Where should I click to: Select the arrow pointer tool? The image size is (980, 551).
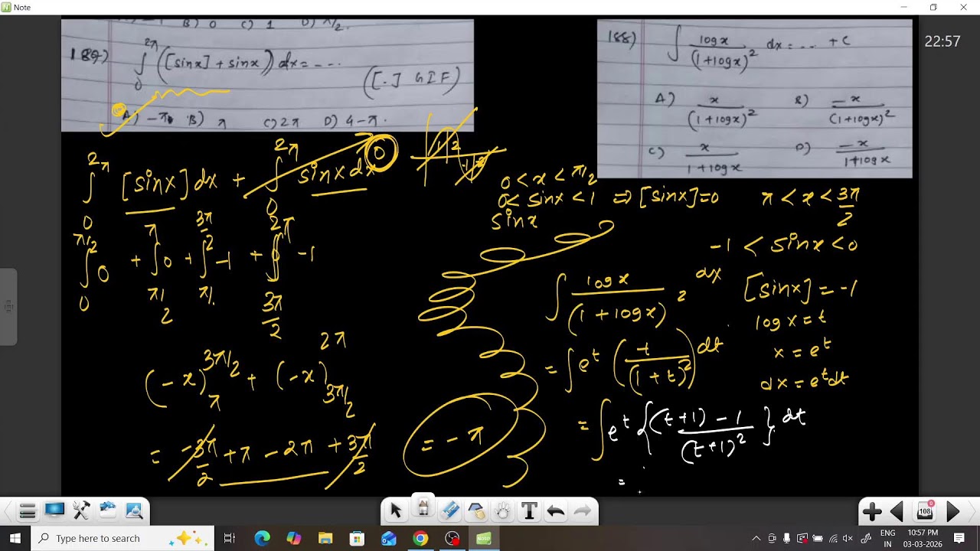coord(396,510)
